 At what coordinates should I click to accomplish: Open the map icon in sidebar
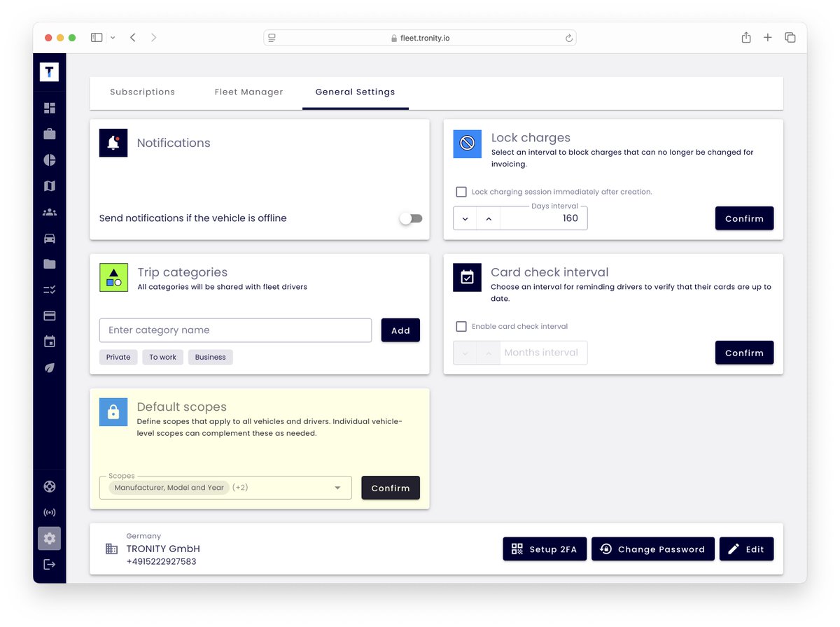(49, 185)
